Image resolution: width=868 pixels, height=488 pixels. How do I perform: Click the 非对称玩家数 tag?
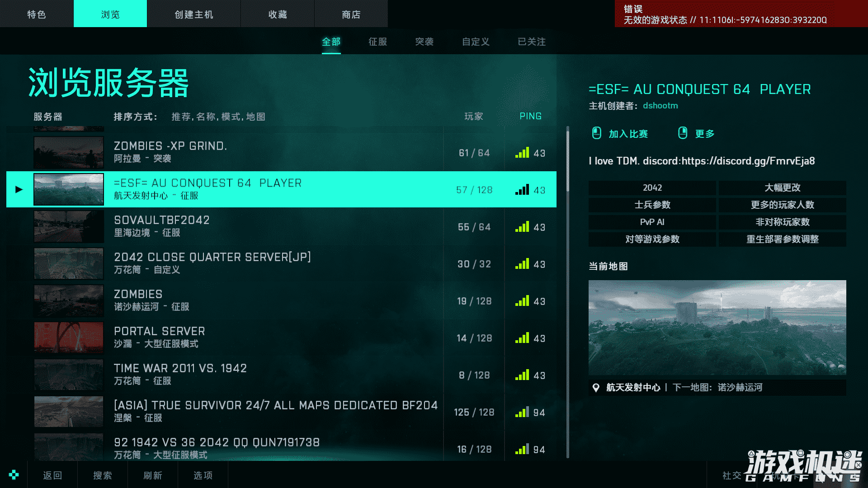tap(783, 222)
